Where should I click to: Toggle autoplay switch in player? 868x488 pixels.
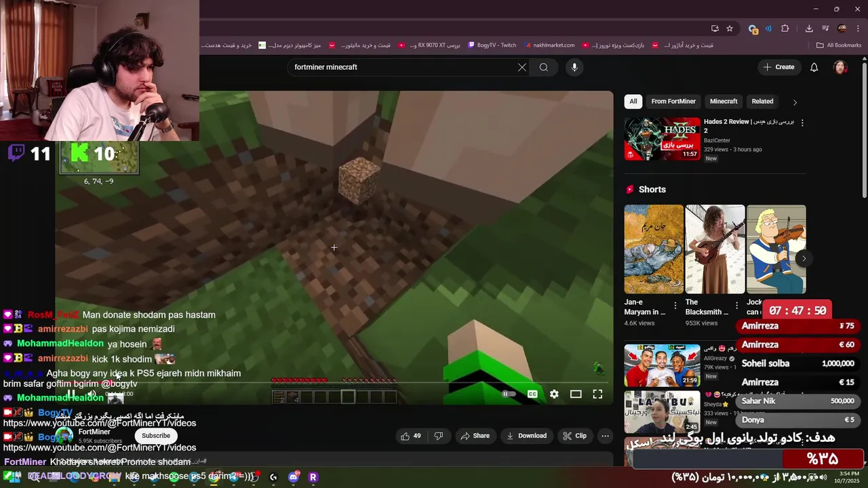point(509,394)
